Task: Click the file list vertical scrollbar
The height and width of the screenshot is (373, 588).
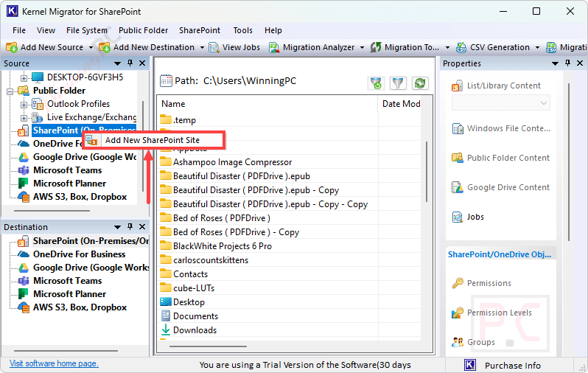Action: pos(427,172)
